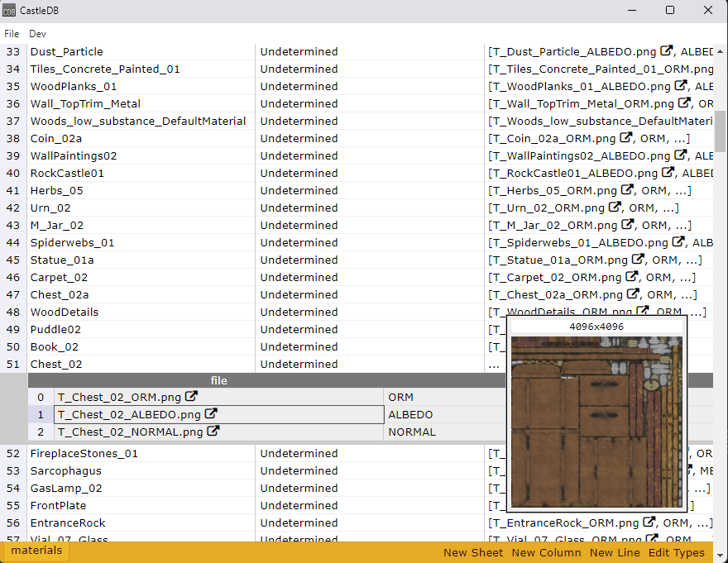728x563 pixels.
Task: Add a New Column
Action: [x=546, y=553]
